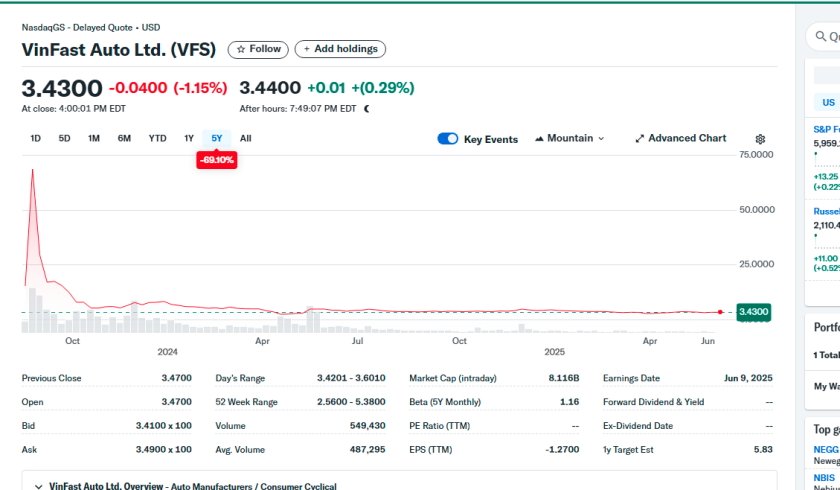
Task: Click the after-hours price 3.4400
Action: click(x=270, y=88)
